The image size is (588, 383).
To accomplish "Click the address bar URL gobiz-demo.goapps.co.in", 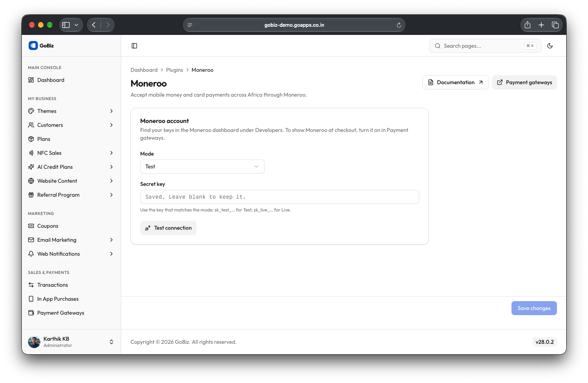I will pos(294,25).
